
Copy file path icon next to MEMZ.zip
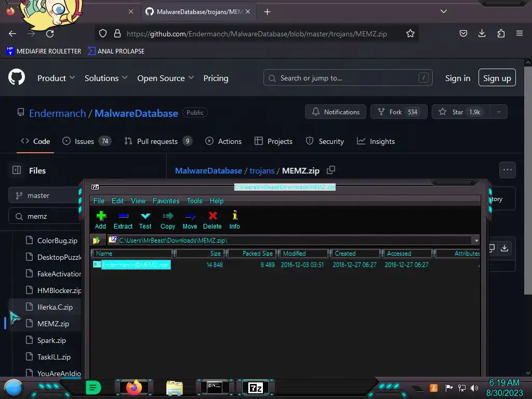tap(331, 170)
